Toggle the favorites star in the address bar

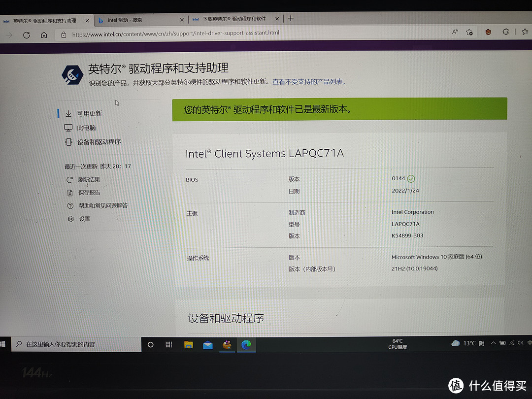pos(469,32)
